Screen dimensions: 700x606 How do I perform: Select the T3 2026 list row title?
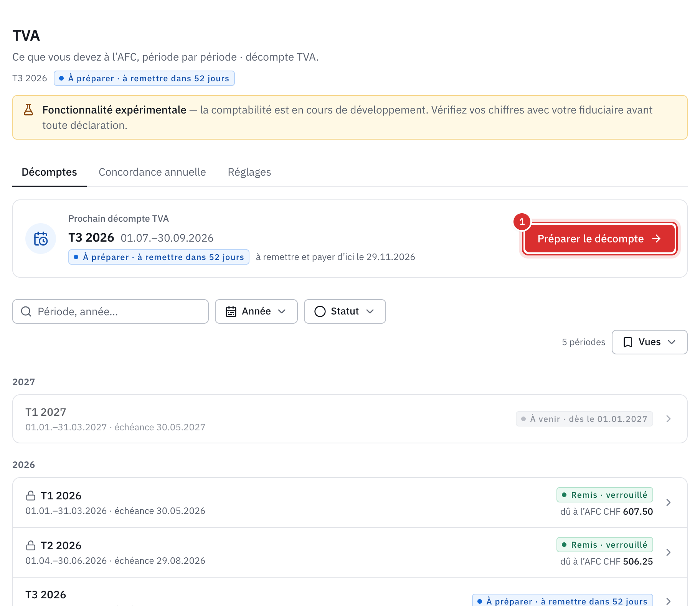coord(46,594)
